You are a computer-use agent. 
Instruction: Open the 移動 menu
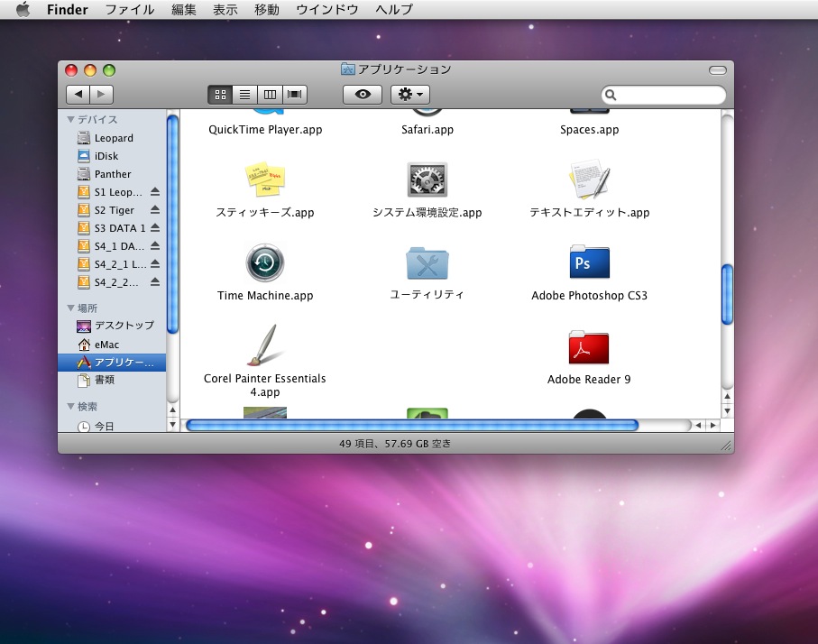267,9
